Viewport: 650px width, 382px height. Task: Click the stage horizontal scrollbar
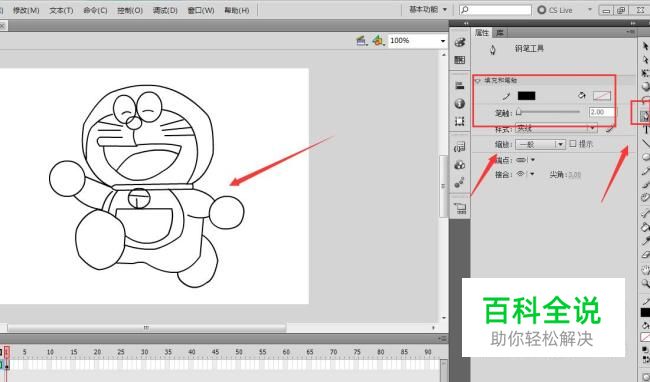pos(146,328)
